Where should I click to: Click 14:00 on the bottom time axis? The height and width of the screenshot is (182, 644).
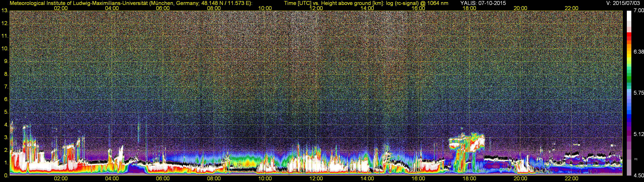(367, 179)
